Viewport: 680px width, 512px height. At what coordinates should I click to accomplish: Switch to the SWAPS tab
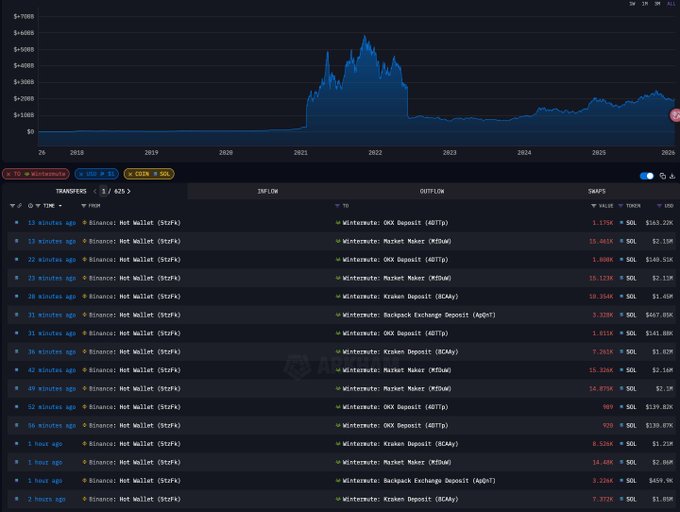(x=595, y=190)
